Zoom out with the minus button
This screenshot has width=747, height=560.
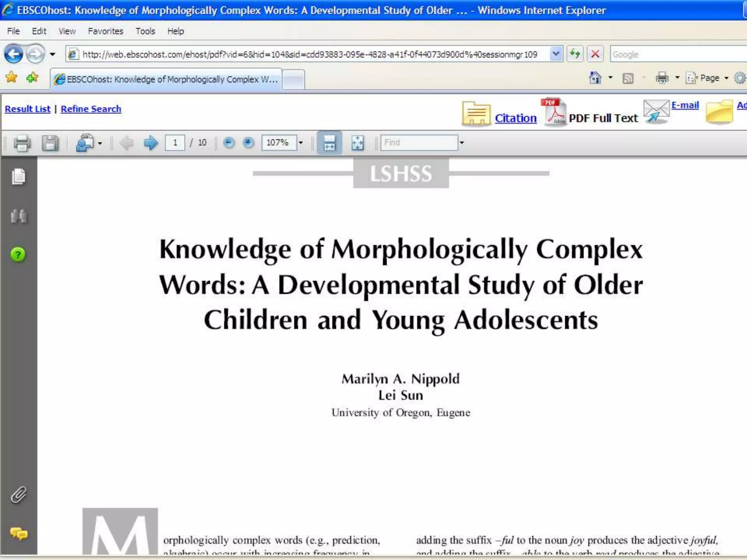click(x=229, y=143)
